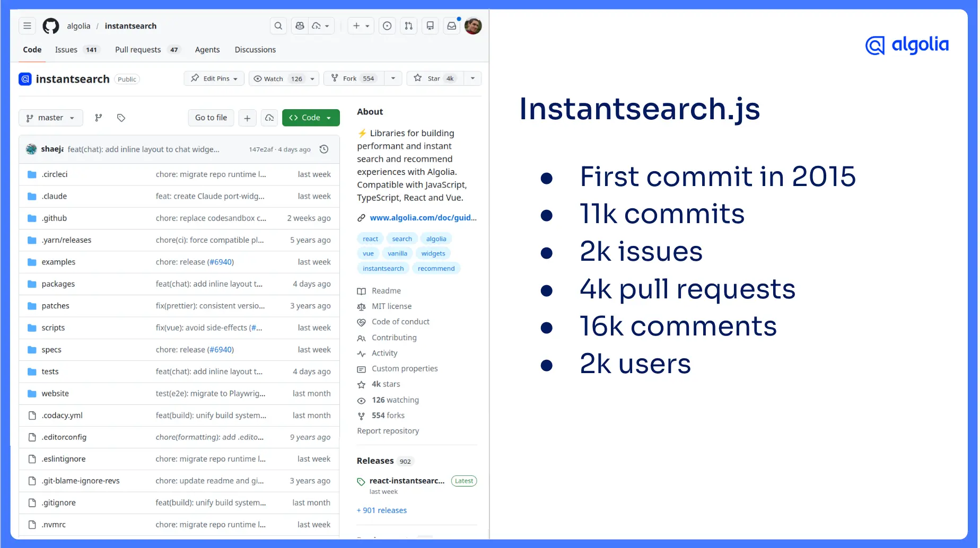
Task: Switch to the Agents tab
Action: [x=207, y=49]
